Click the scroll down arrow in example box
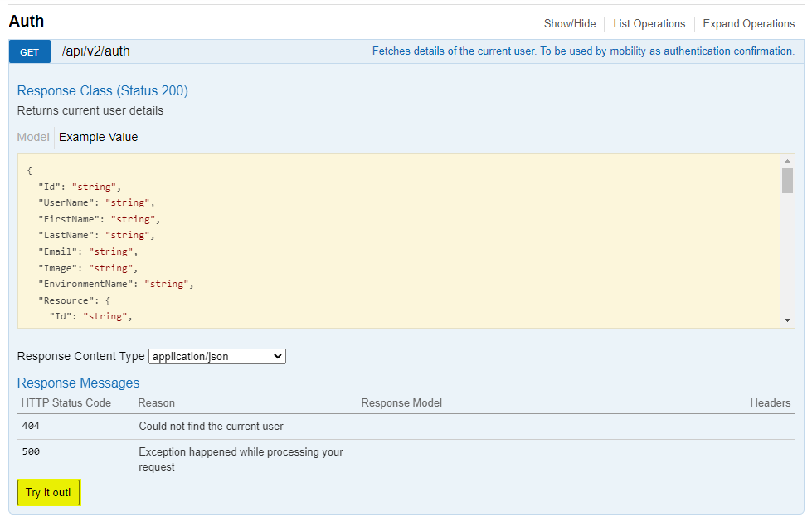812x517 pixels. click(x=787, y=320)
